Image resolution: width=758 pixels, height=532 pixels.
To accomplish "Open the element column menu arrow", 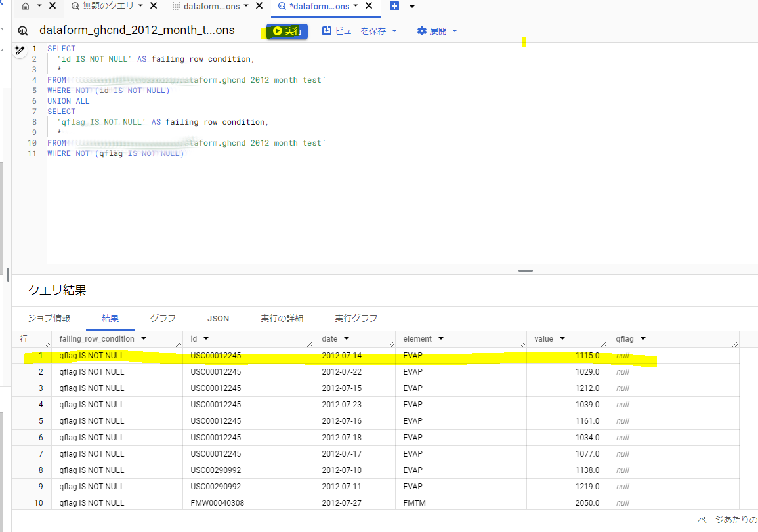I will [441, 339].
